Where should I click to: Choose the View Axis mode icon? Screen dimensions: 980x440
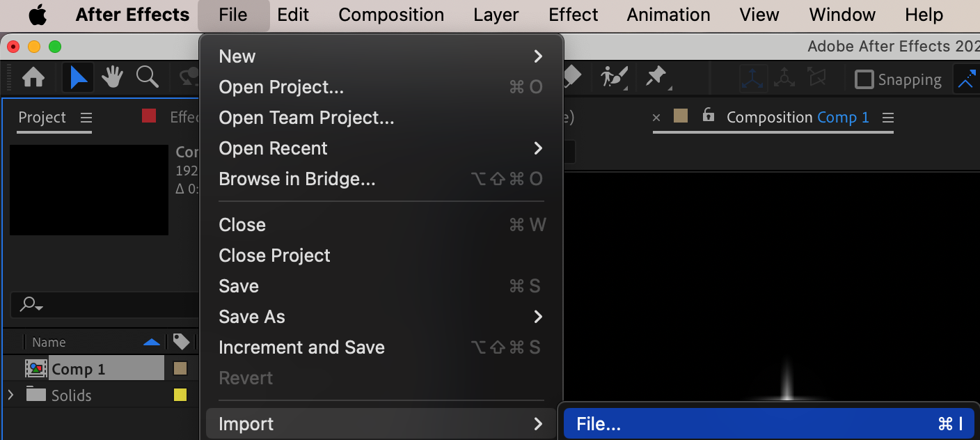[816, 79]
